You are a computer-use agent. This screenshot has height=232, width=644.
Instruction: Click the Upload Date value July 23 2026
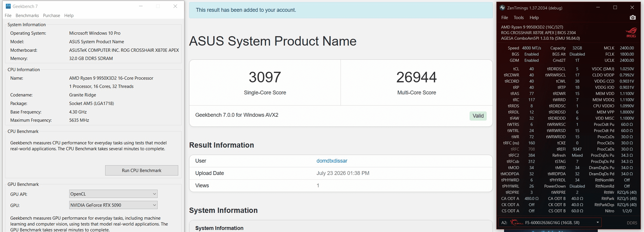point(343,173)
